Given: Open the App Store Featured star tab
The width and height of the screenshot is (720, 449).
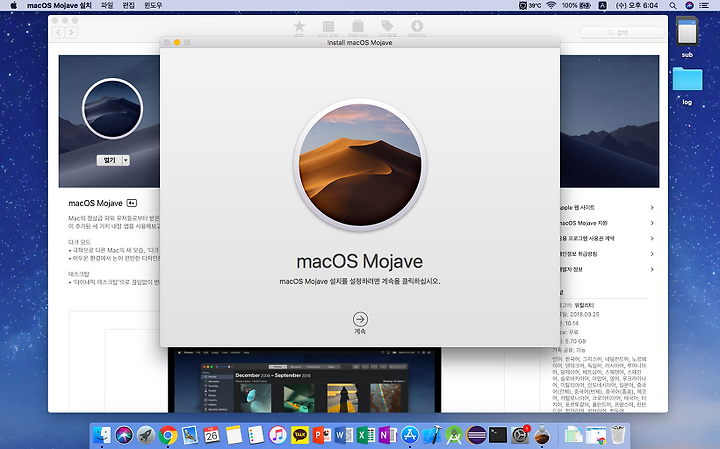Looking at the screenshot, I should pos(299,28).
